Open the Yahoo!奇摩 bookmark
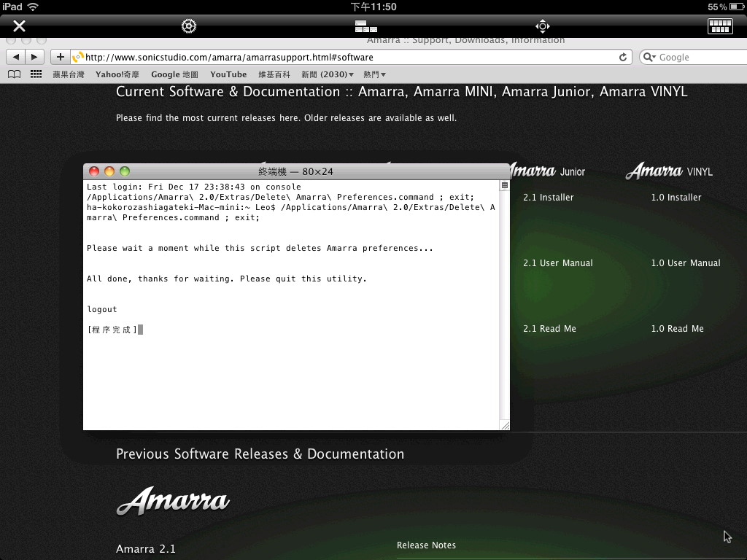 117,74
